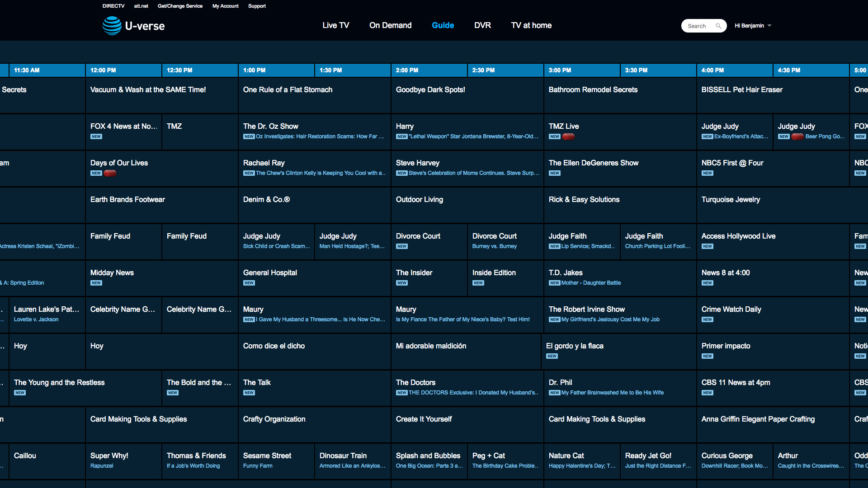The image size is (868, 488).
Task: Switch to the DVR tab
Action: pos(482,25)
